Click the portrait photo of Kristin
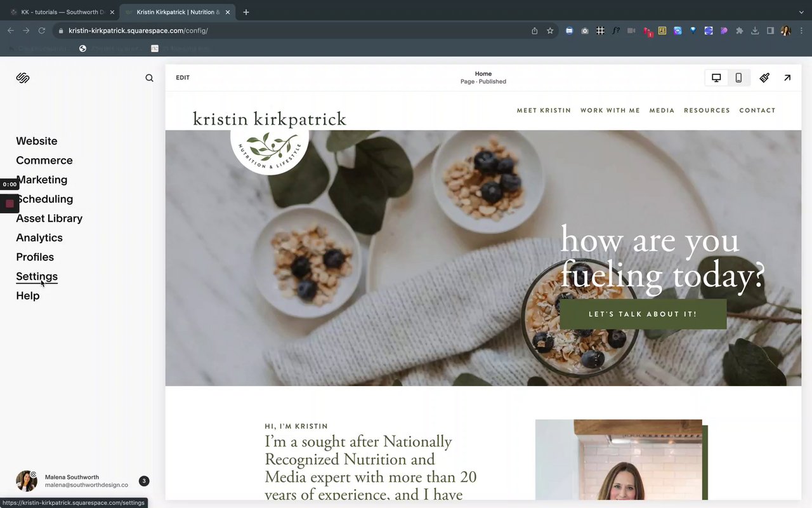The height and width of the screenshot is (508, 812). pos(619,460)
